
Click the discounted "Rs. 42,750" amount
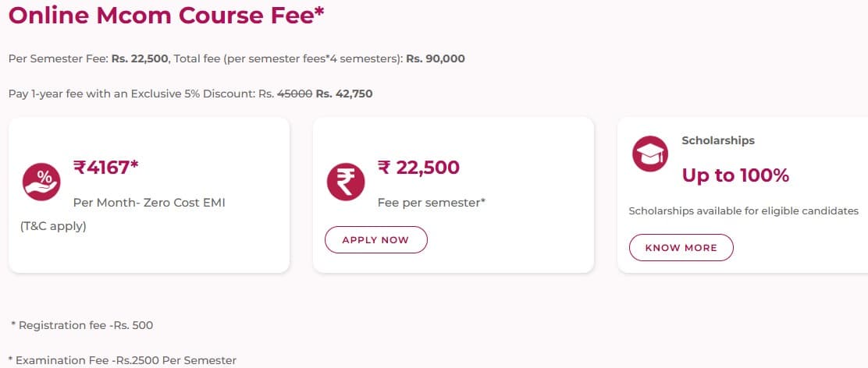click(x=344, y=94)
